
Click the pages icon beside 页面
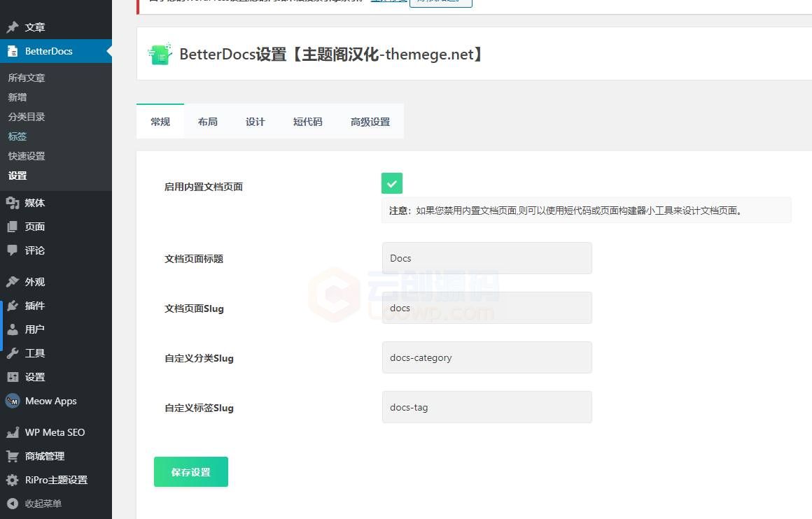click(13, 227)
